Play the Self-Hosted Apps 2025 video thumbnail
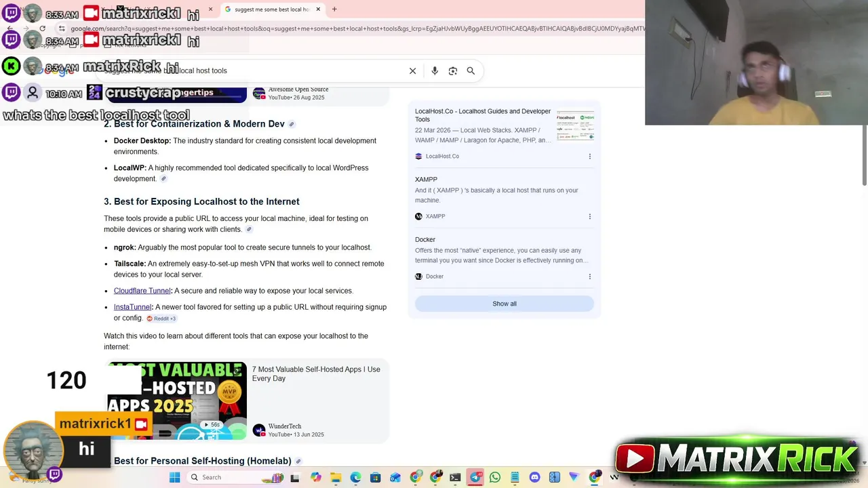 [x=177, y=401]
